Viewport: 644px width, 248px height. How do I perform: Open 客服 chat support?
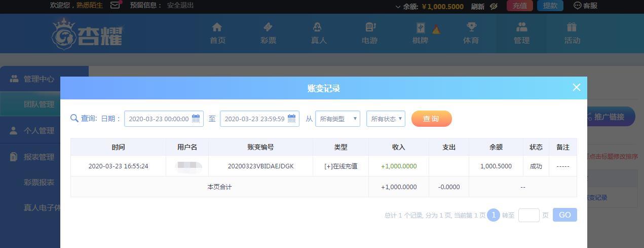coord(586,6)
